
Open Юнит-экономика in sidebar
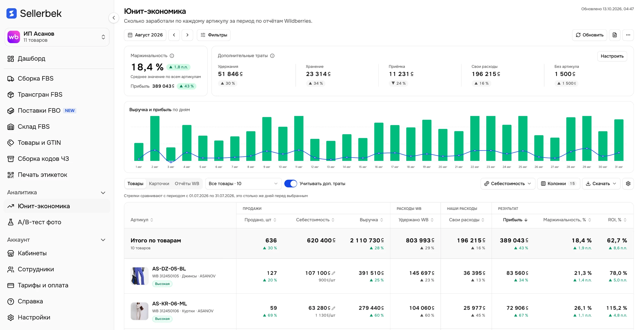click(x=57, y=206)
